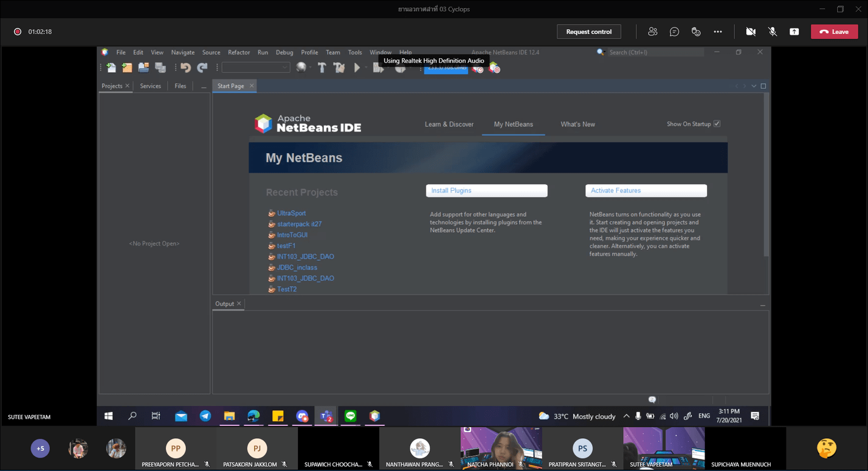Open the JDBC_inclass recent project
Viewport: 868px width, 471px height.
tap(297, 267)
